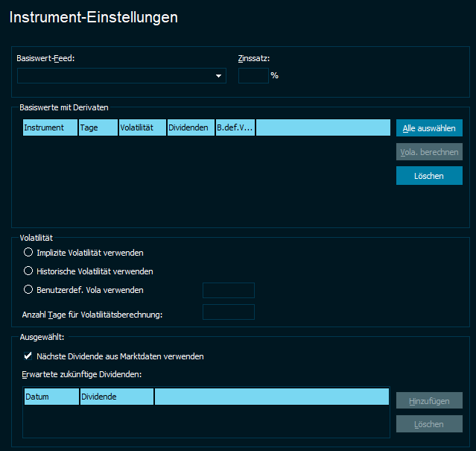
Task: Select Benutzerdef. Vola verwenden option
Action: (29, 290)
